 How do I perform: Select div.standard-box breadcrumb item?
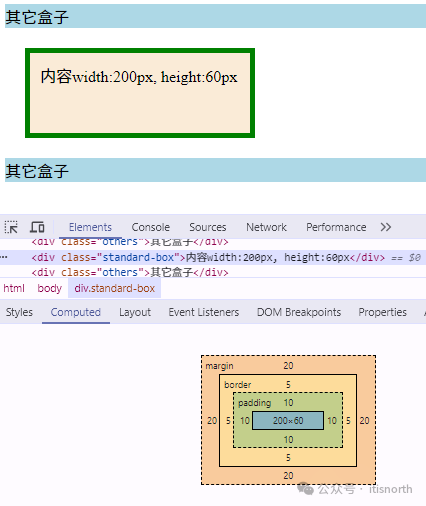click(x=115, y=288)
